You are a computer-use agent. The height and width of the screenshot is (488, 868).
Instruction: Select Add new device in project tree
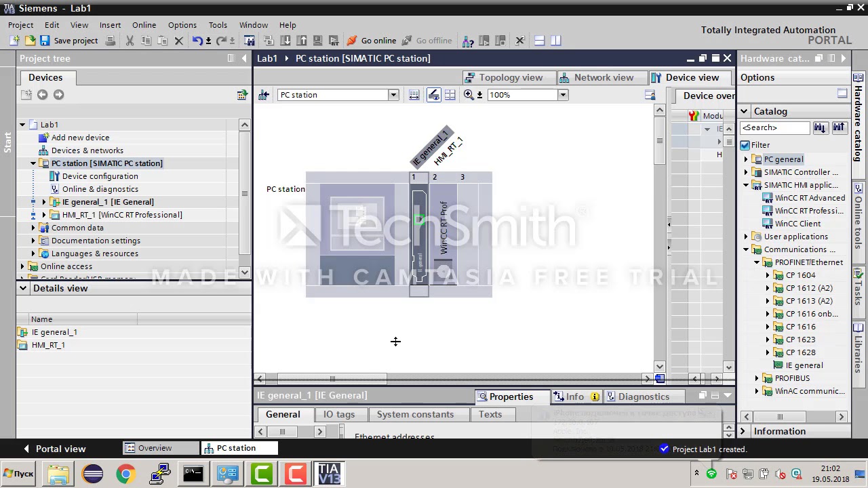80,138
